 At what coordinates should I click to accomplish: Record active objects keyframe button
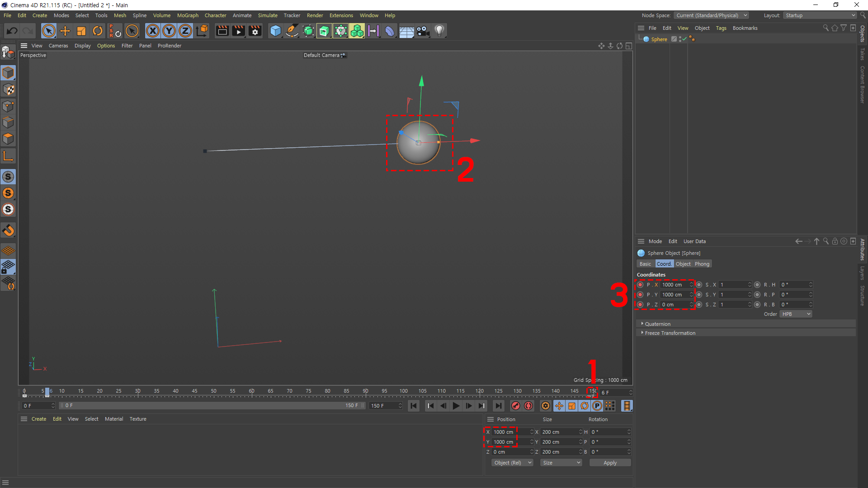click(x=515, y=406)
